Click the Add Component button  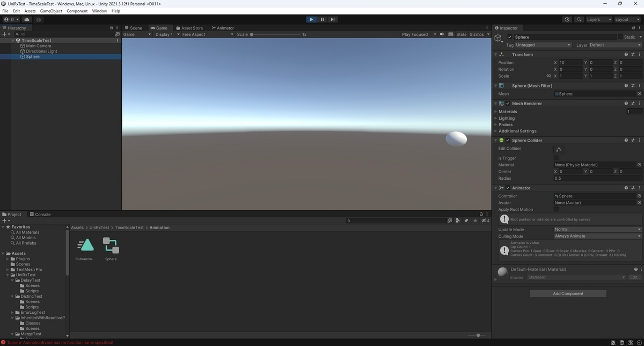click(568, 293)
